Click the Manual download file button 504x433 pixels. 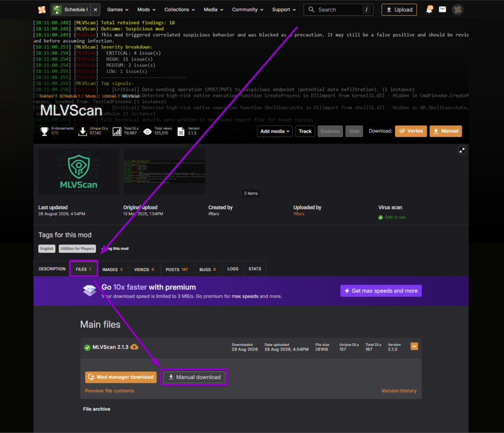click(x=194, y=377)
